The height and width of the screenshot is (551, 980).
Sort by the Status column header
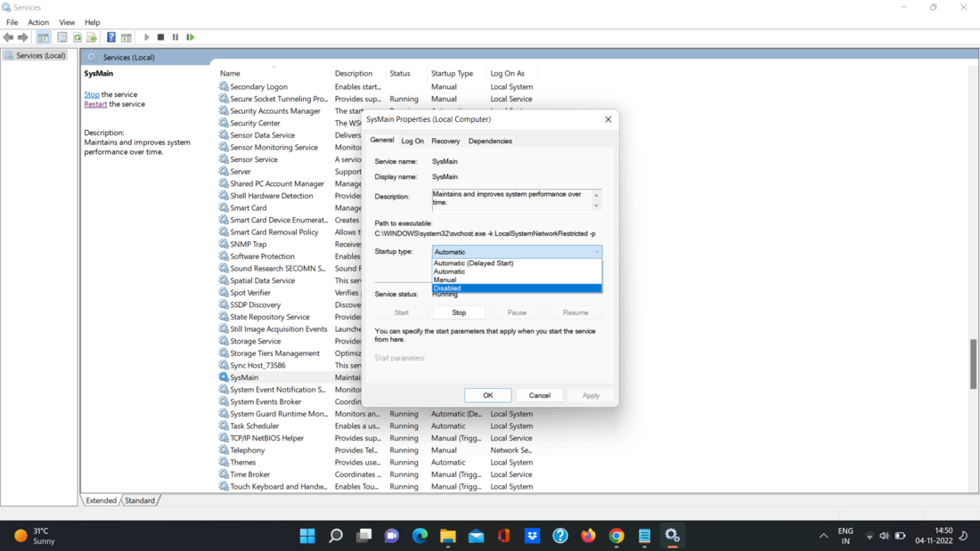pos(406,73)
